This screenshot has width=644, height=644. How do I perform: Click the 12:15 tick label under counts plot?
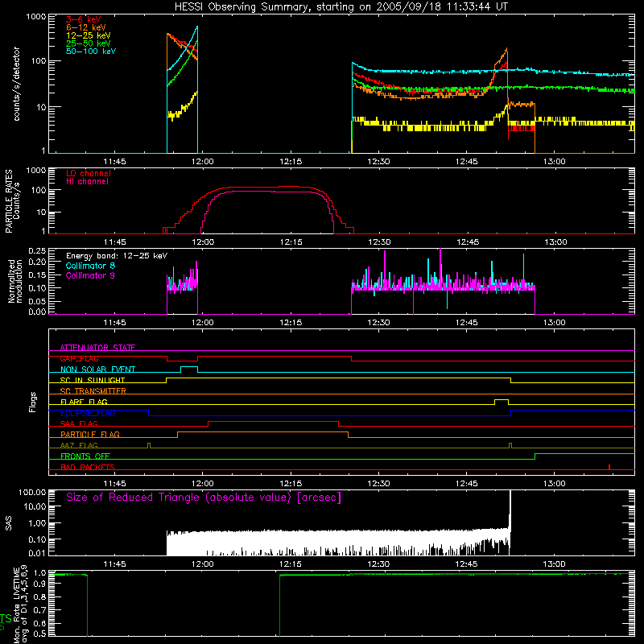coord(291,162)
